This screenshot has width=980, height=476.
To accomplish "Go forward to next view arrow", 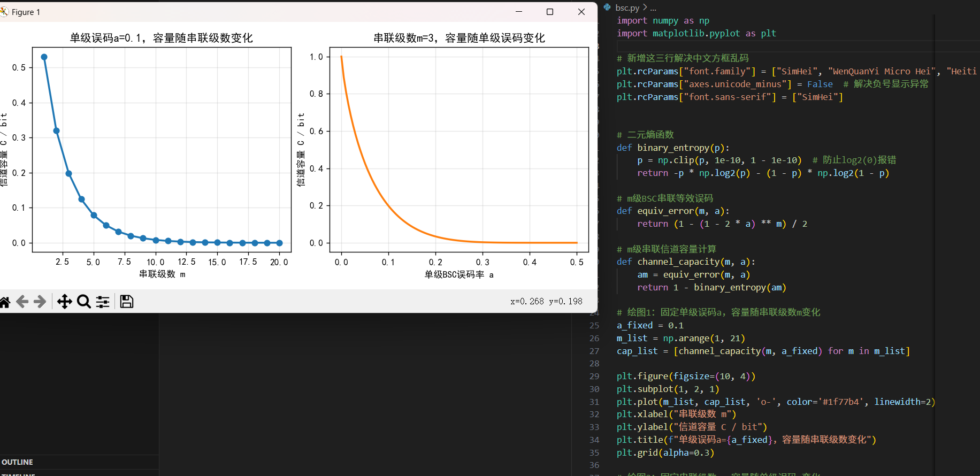I will (40, 302).
